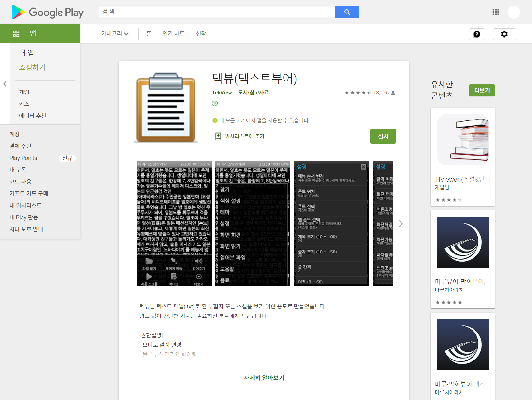Open 계정 link
The height and width of the screenshot is (400, 532).
(14, 134)
